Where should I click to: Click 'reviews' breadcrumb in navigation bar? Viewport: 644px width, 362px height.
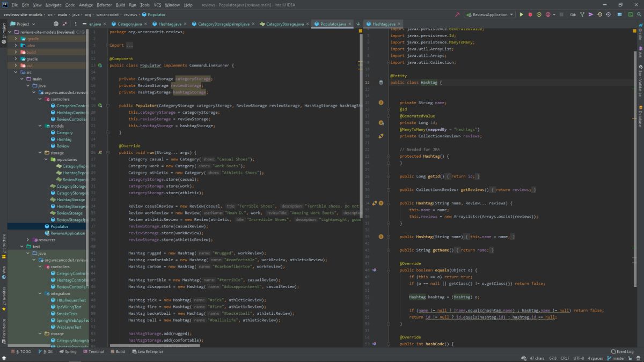130,14
